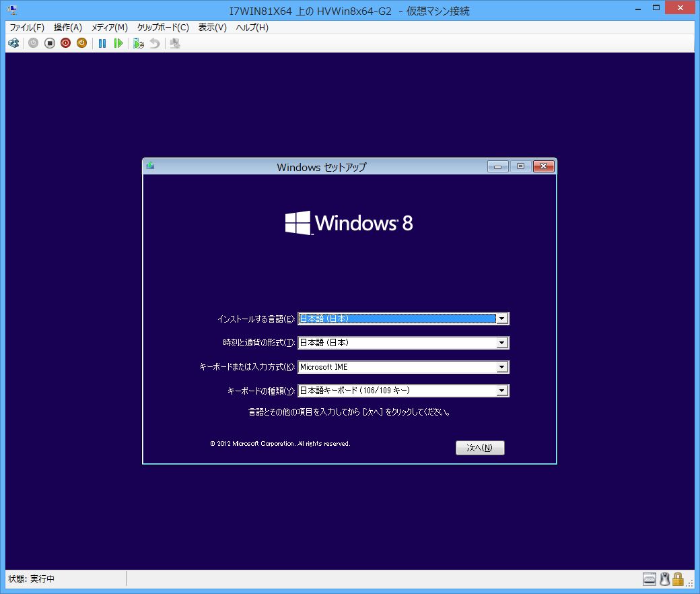Open the ヘルプ(H) menu
Image resolution: width=700 pixels, height=594 pixels.
point(252,28)
